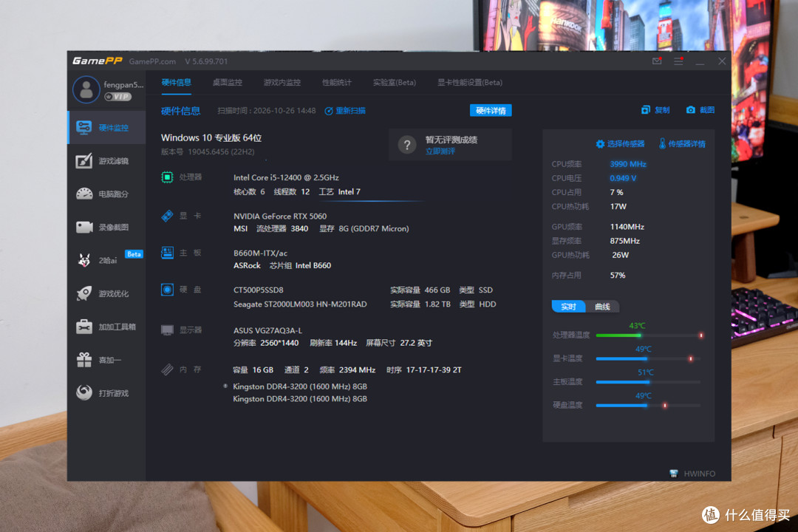Click the 硬盘 disk icon
798x532 pixels.
(167, 290)
